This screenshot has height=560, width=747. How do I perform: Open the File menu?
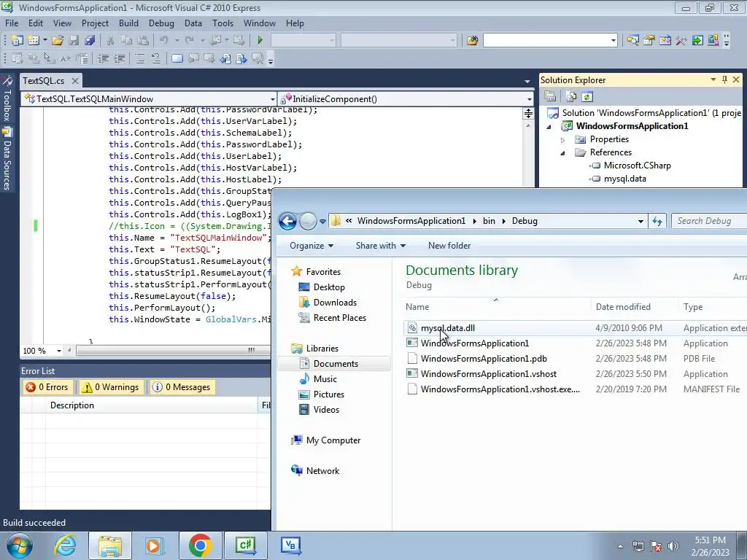click(x=12, y=23)
